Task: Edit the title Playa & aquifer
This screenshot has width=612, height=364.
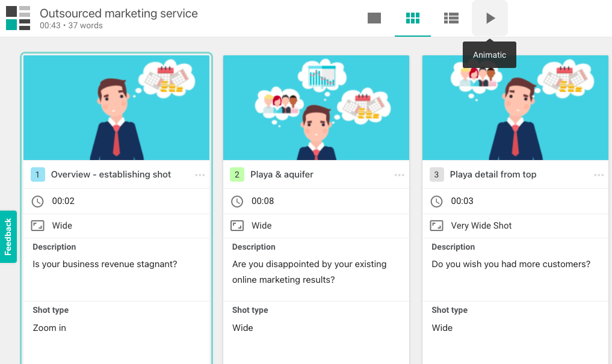Action: click(x=282, y=174)
